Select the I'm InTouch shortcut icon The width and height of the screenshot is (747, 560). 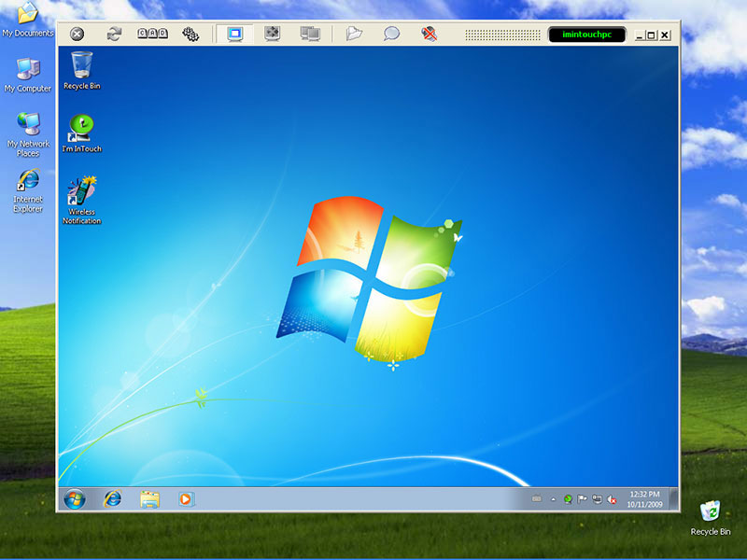pos(82,133)
